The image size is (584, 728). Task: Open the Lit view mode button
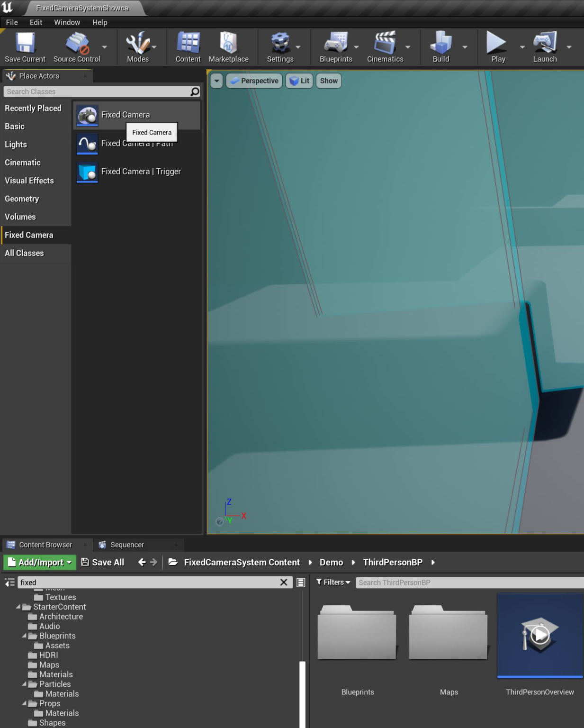coord(299,81)
